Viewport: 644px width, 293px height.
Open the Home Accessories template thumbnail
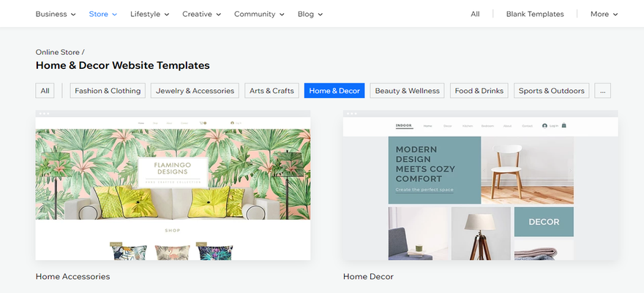pos(173,187)
